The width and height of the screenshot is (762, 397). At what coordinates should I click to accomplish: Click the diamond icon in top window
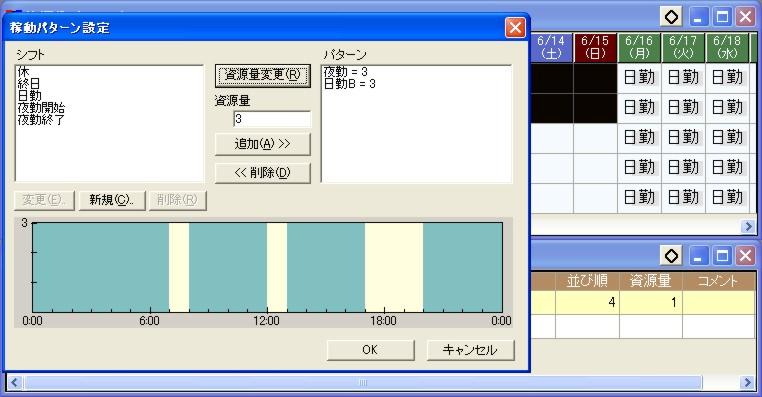point(672,17)
